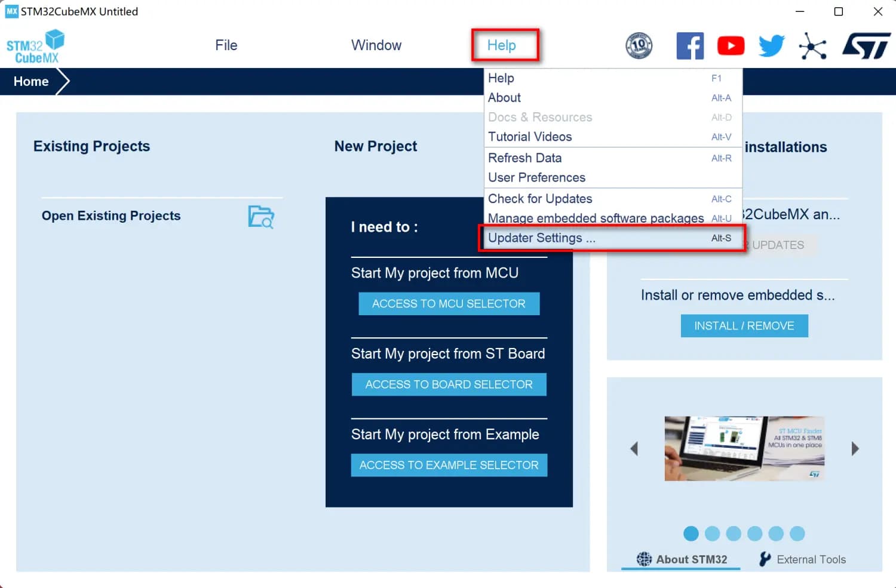Close the STM32CubeMX window
Image resolution: width=896 pixels, height=588 pixels.
[x=877, y=12]
